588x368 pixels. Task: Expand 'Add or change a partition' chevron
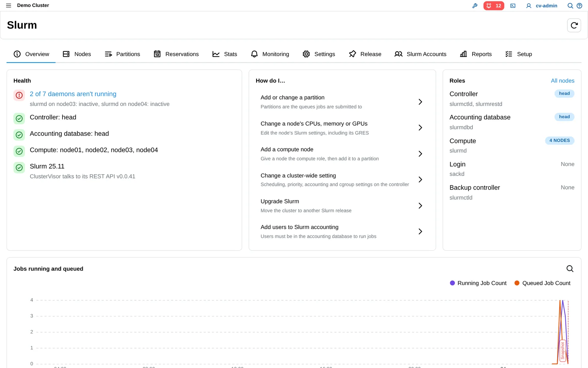420,102
